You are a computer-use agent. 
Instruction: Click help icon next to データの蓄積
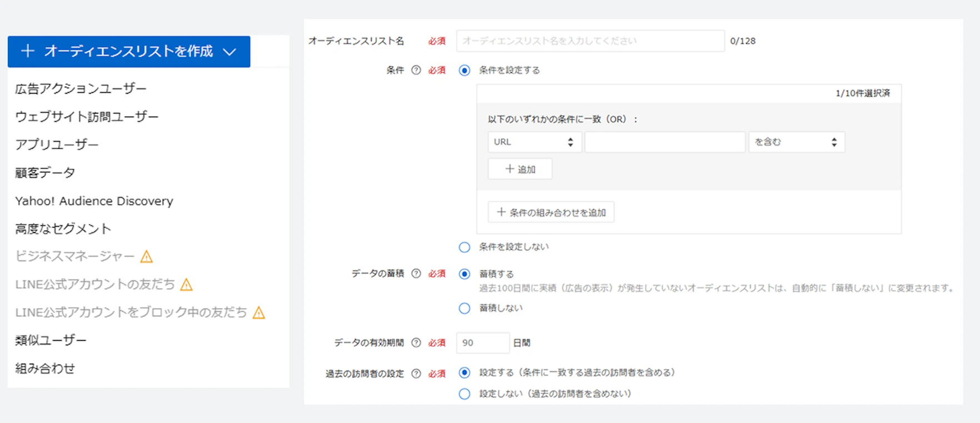(x=416, y=273)
